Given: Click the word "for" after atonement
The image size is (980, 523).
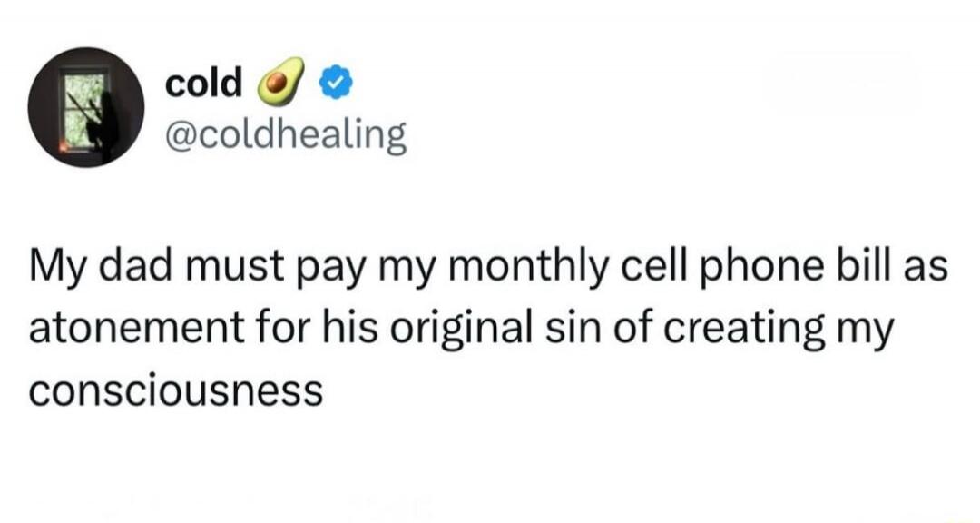Looking at the screenshot, I should (x=282, y=326).
